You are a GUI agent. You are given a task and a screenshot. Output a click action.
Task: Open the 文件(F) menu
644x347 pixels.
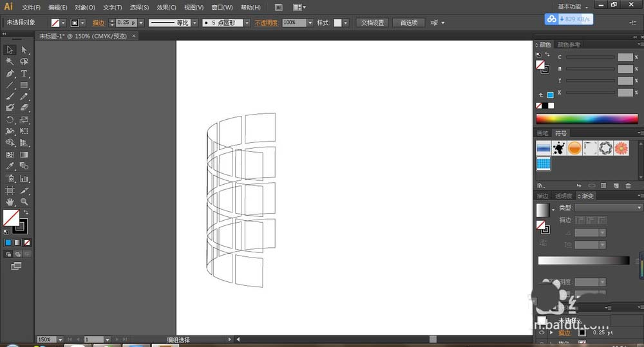(x=31, y=7)
